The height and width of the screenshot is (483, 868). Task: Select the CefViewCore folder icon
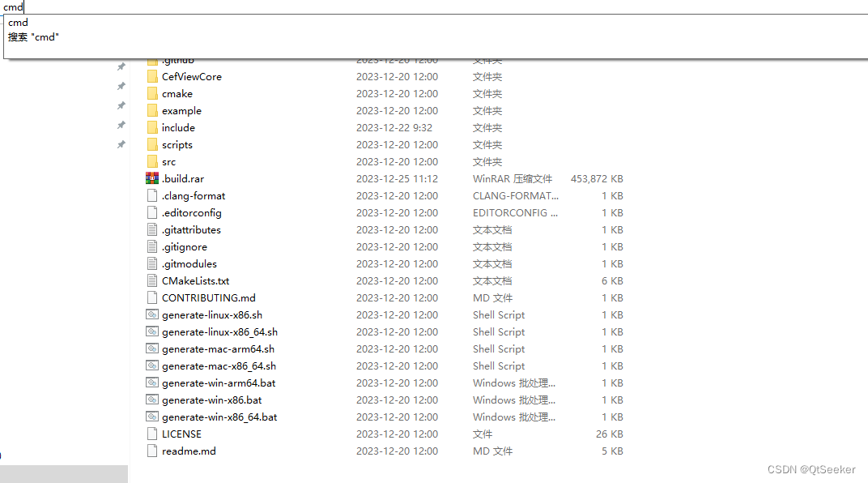pos(152,76)
